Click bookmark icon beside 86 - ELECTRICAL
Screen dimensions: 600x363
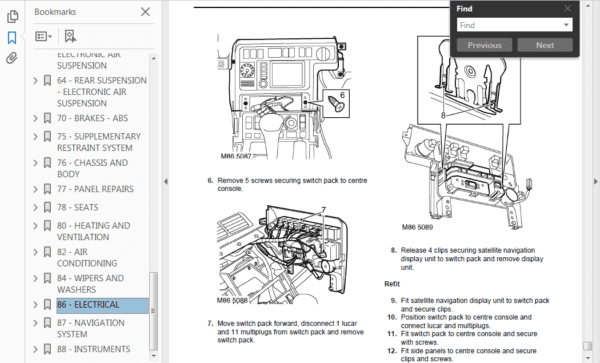pyautogui.click(x=47, y=305)
